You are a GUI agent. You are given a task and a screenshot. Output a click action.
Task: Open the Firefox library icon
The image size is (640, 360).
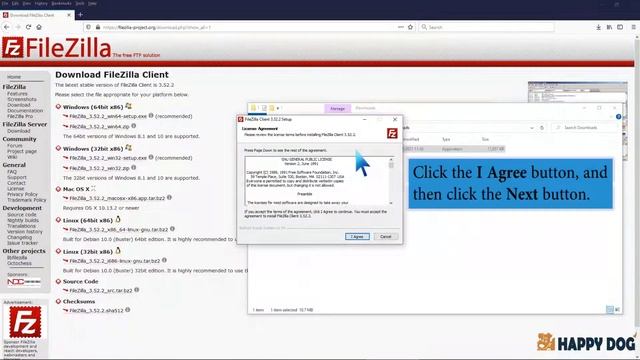click(609, 27)
